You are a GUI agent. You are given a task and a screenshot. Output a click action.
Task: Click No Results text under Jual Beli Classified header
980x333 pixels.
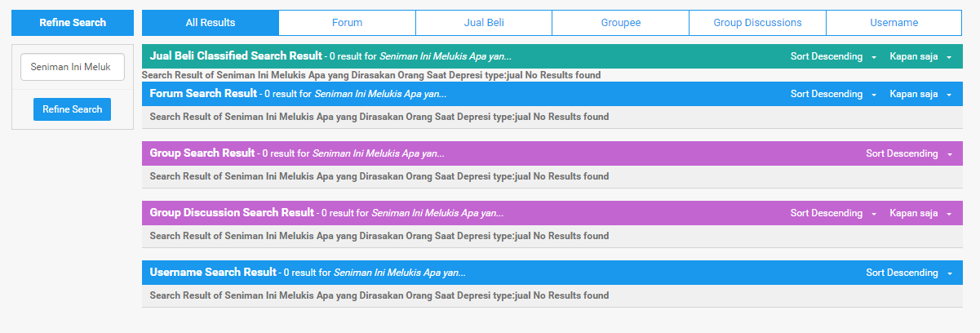tap(371, 75)
